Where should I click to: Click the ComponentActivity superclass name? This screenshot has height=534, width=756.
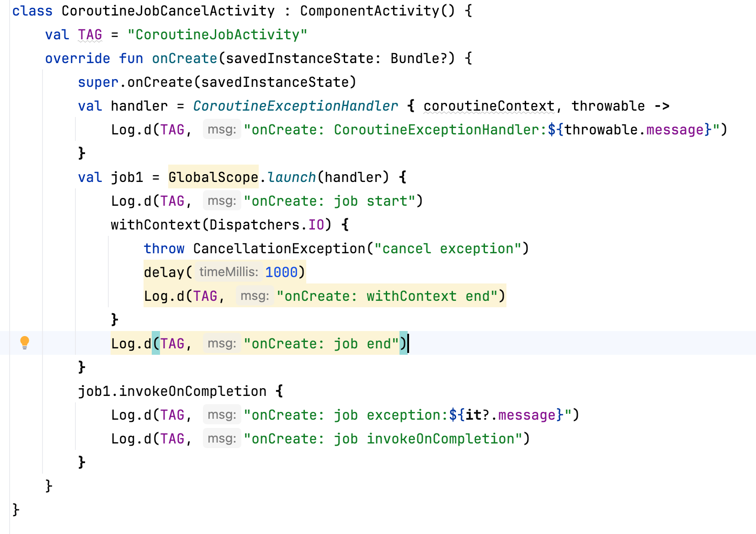pyautogui.click(x=369, y=11)
